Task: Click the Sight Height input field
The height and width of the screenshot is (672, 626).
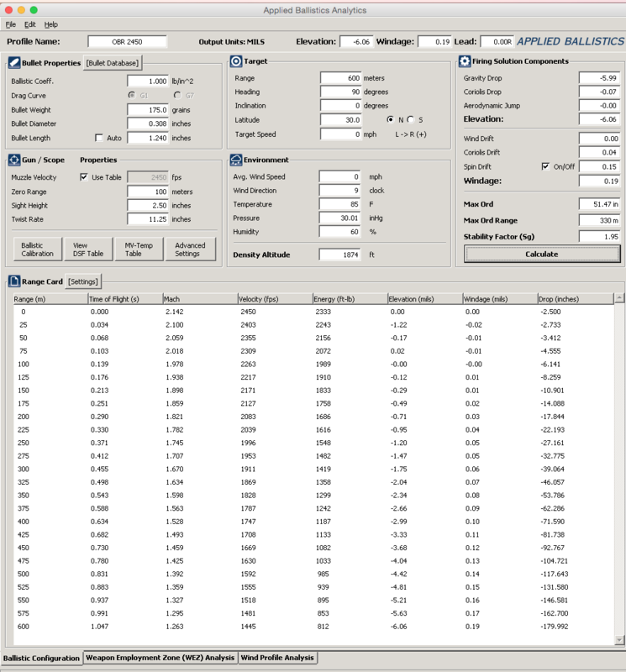Action: click(148, 205)
